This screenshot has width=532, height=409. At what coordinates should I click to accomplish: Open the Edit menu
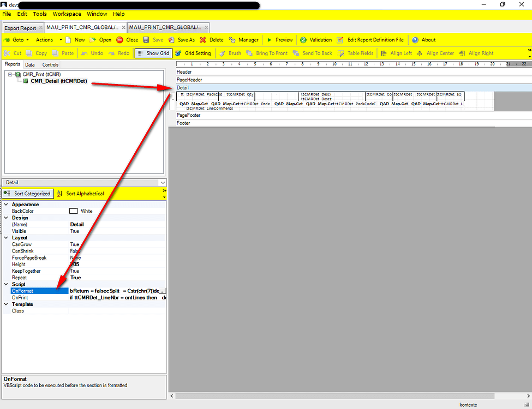[x=22, y=14]
